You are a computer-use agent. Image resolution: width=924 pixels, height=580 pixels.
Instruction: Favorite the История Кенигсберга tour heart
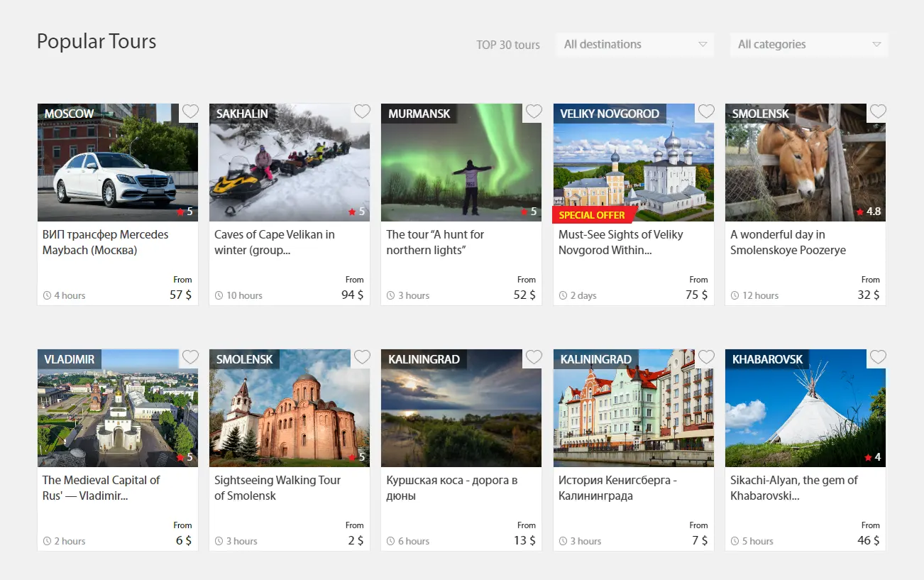706,357
